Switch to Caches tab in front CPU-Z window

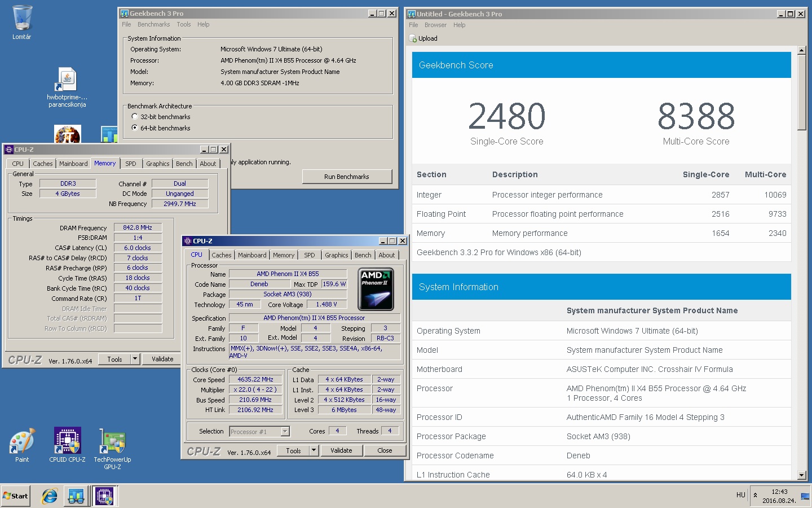(222, 255)
